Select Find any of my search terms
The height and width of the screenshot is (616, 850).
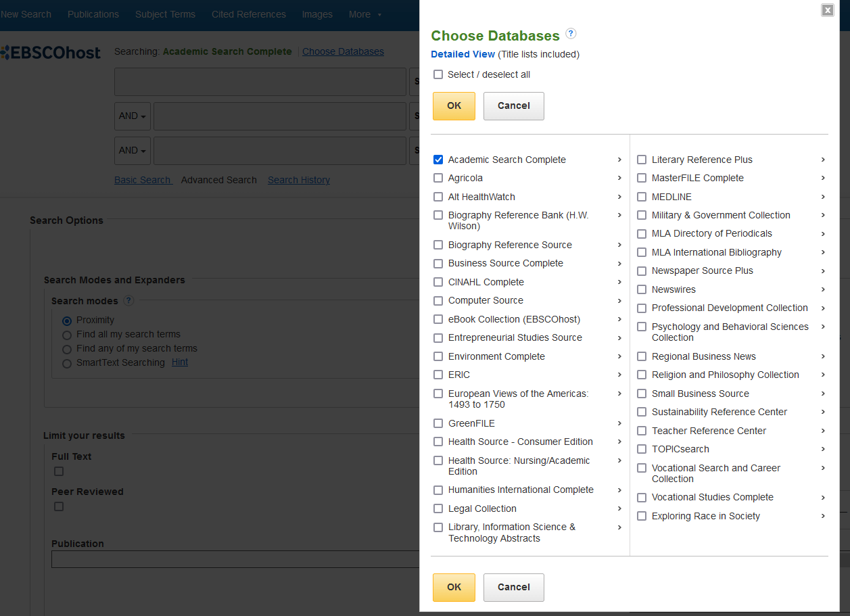click(67, 349)
